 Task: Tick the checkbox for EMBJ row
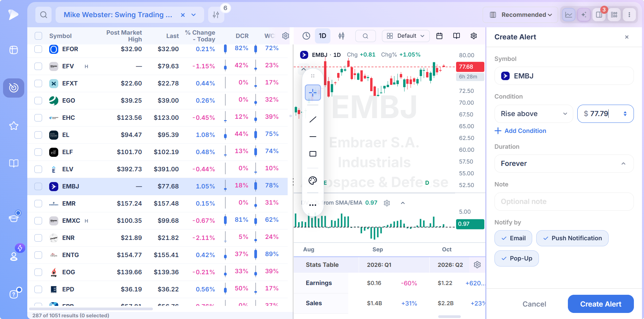[x=38, y=186]
